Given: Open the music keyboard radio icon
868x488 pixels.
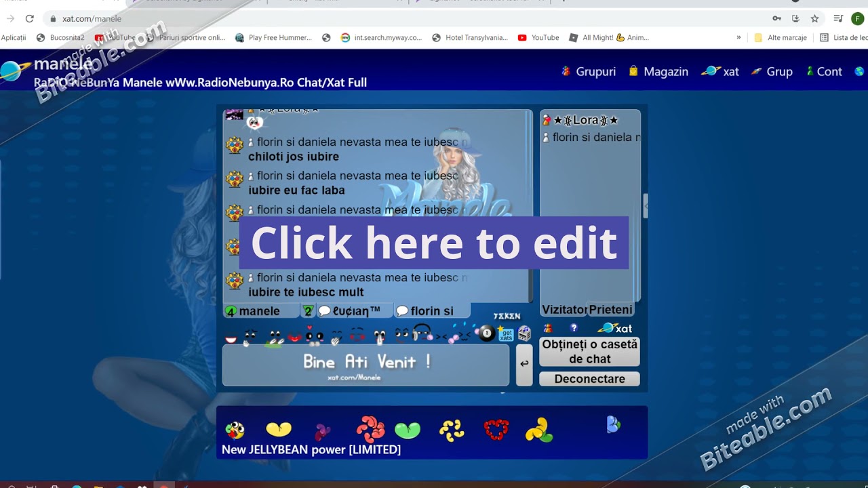Looking at the screenshot, I should pyautogui.click(x=524, y=333).
